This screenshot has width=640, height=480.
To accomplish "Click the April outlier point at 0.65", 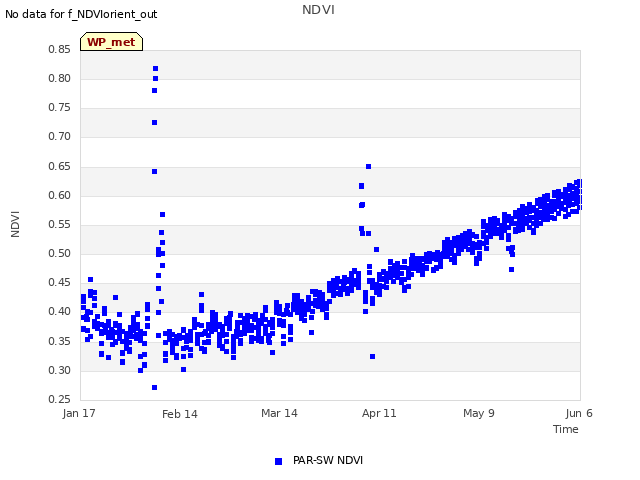I will 368,167.
